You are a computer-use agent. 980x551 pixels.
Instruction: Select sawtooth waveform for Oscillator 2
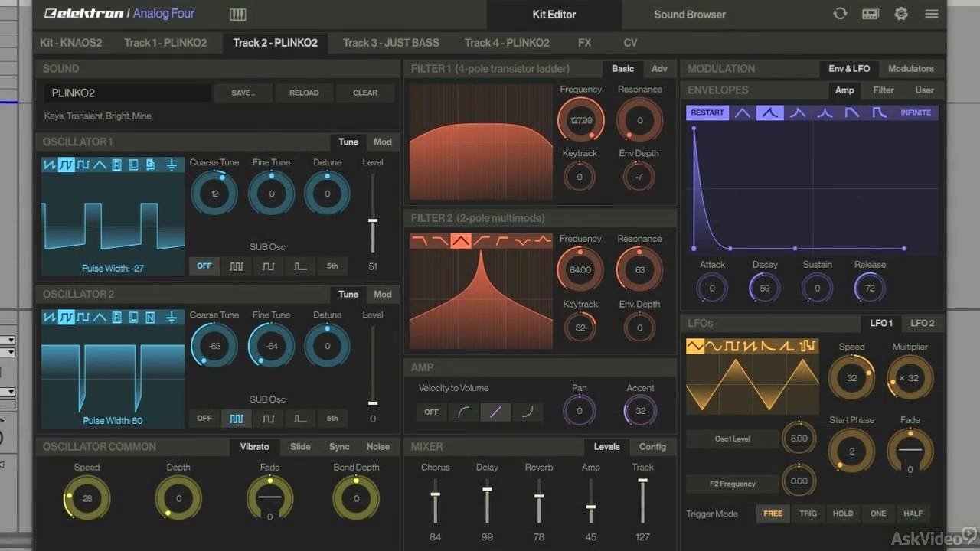(50, 317)
